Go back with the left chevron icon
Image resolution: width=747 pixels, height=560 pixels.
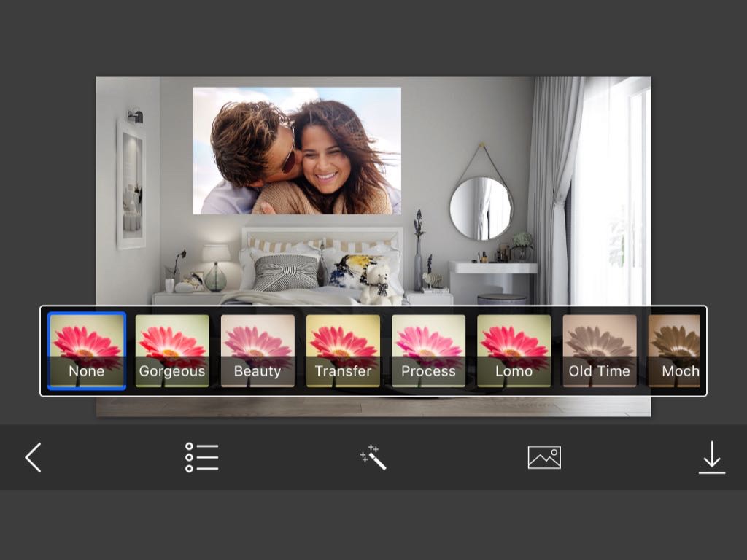click(x=34, y=458)
